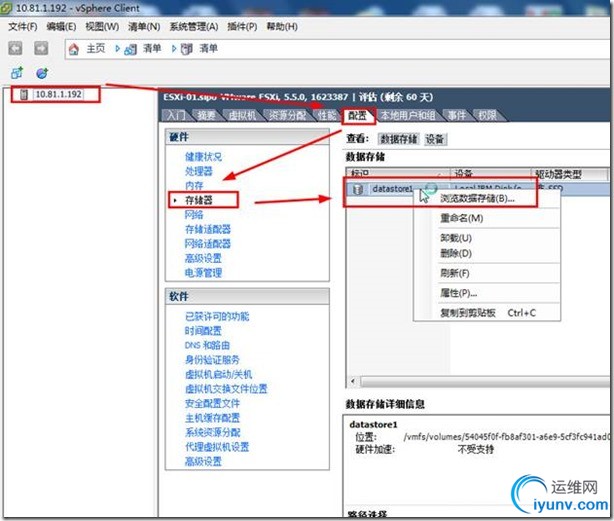Open DNS 和路由 link

pos(207,345)
